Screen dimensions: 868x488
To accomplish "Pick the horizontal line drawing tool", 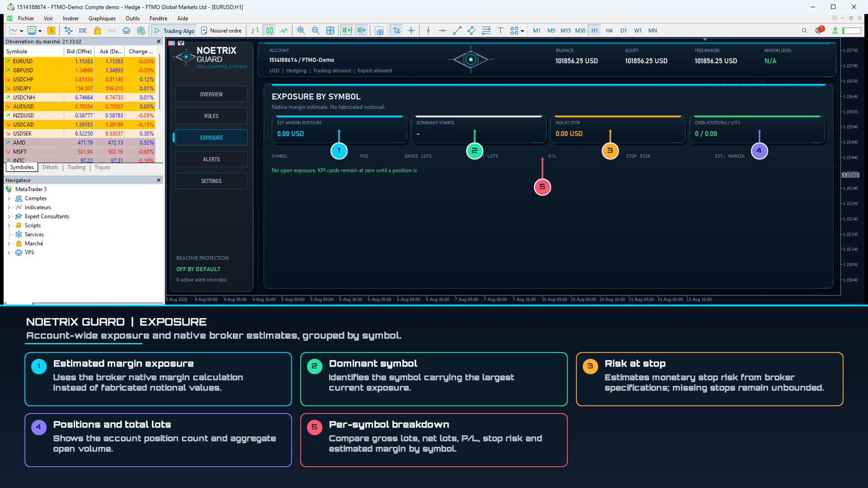I will tap(443, 31).
